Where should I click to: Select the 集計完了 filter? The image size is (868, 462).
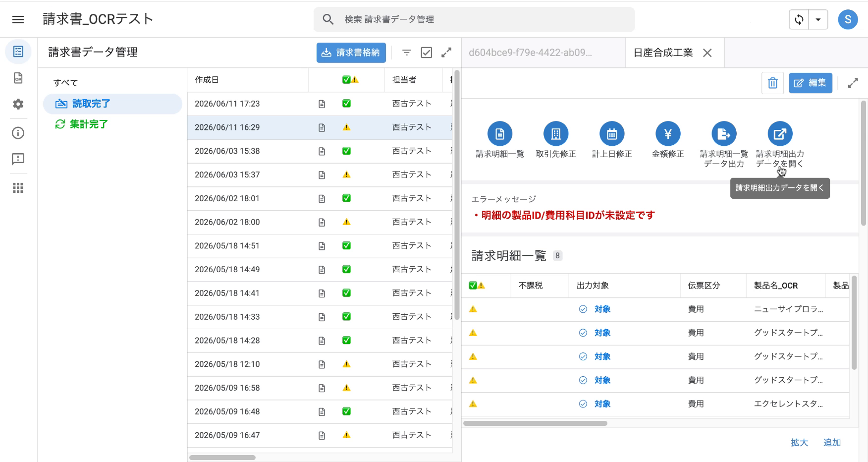[x=82, y=124]
